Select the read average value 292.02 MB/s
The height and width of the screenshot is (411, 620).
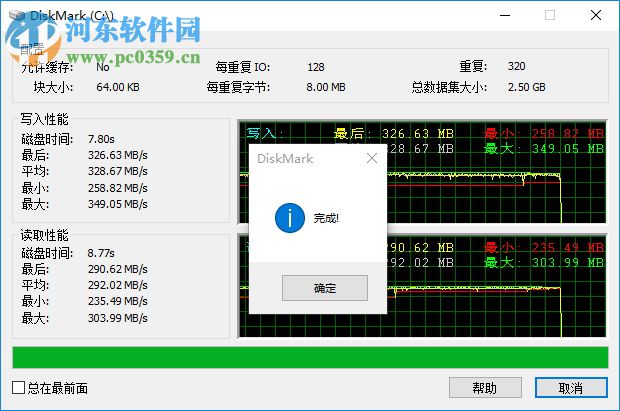tap(118, 285)
